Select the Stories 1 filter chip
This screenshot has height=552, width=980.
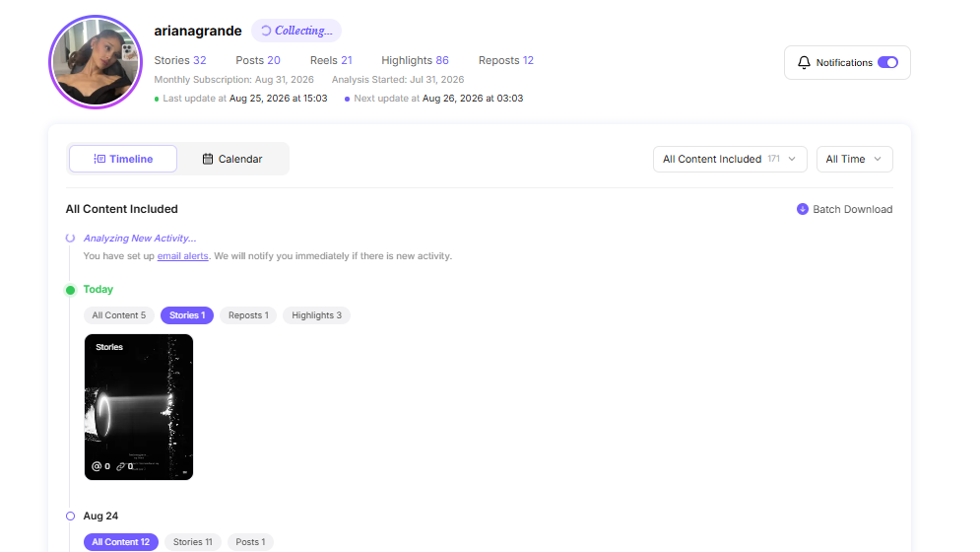[x=187, y=315]
